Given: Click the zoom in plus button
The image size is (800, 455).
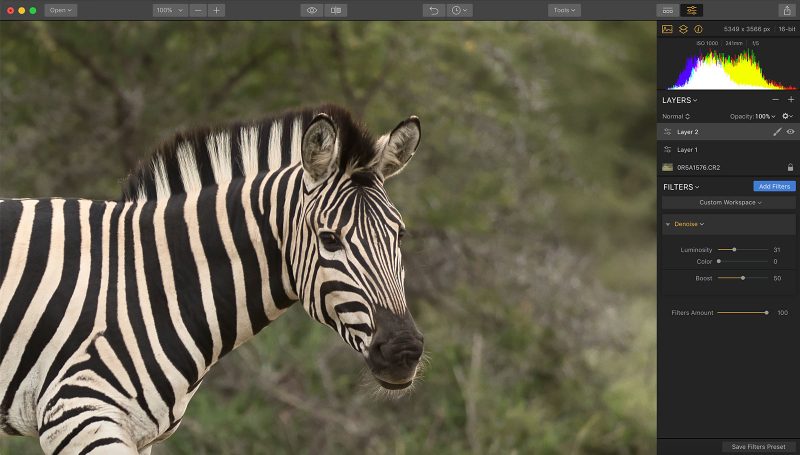Looking at the screenshot, I should [x=216, y=10].
